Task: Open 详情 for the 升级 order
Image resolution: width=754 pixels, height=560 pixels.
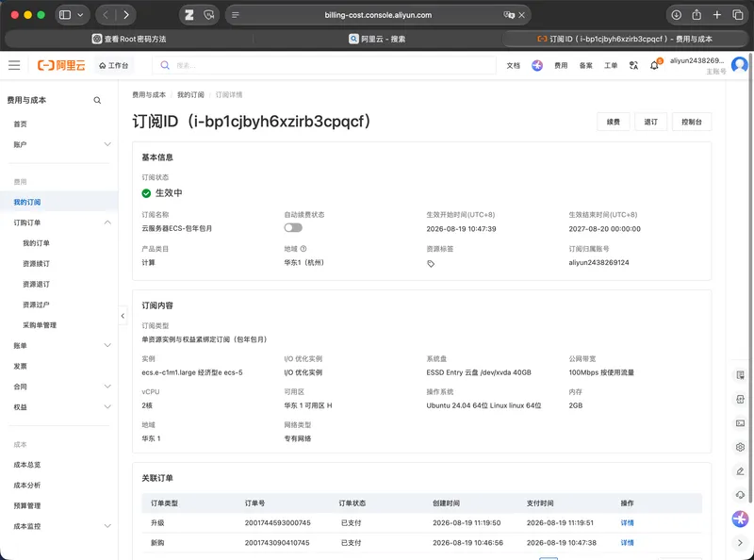Action: pyautogui.click(x=627, y=522)
